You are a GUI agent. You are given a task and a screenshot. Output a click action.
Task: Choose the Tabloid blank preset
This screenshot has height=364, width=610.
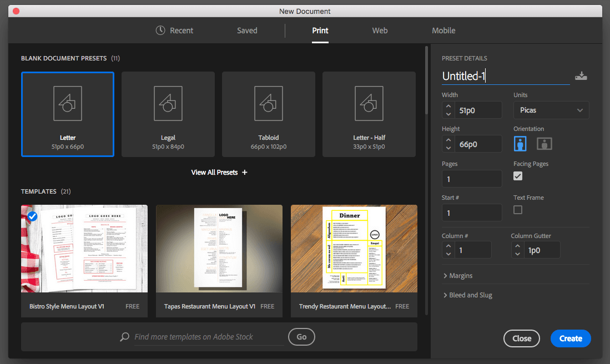269,114
